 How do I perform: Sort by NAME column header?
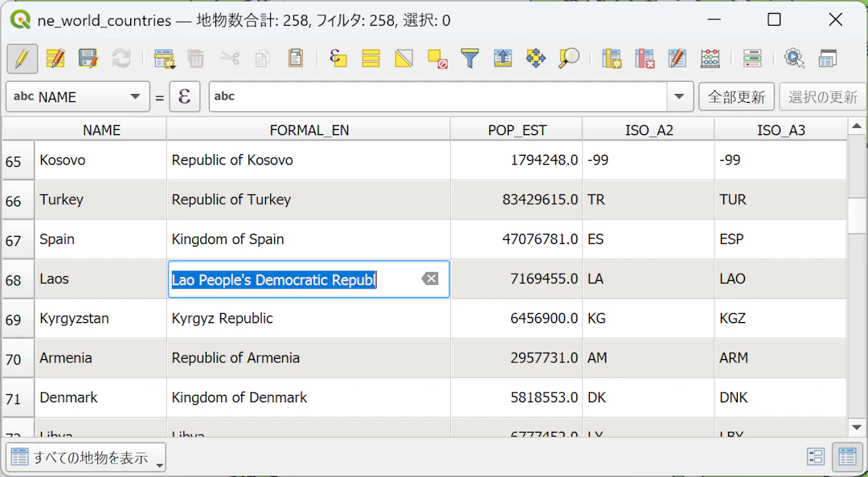101,130
